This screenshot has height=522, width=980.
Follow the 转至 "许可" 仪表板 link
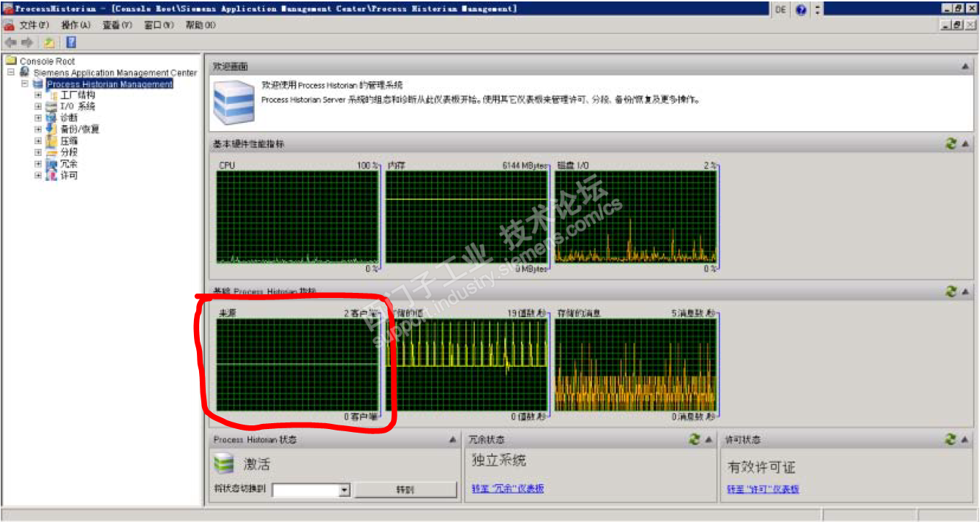[763, 488]
